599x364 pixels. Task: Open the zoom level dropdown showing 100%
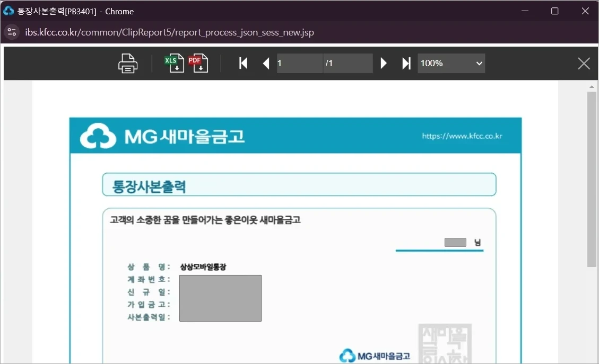click(x=451, y=63)
